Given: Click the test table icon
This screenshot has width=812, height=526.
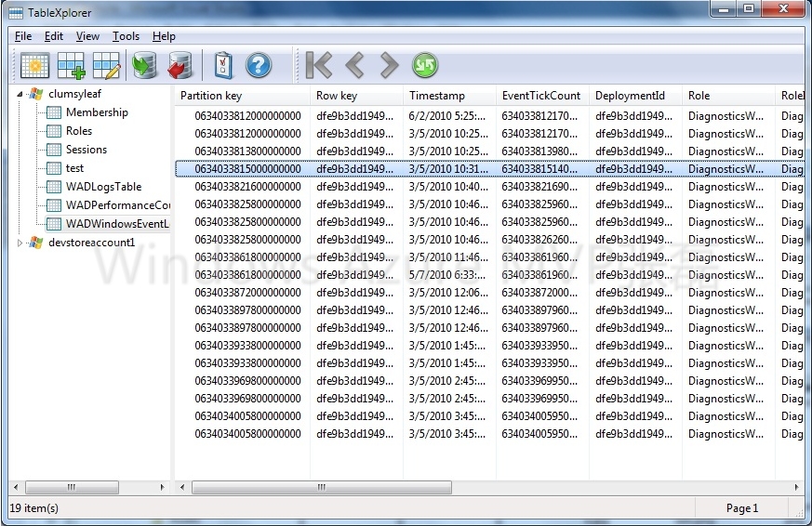Looking at the screenshot, I should pos(54,168).
